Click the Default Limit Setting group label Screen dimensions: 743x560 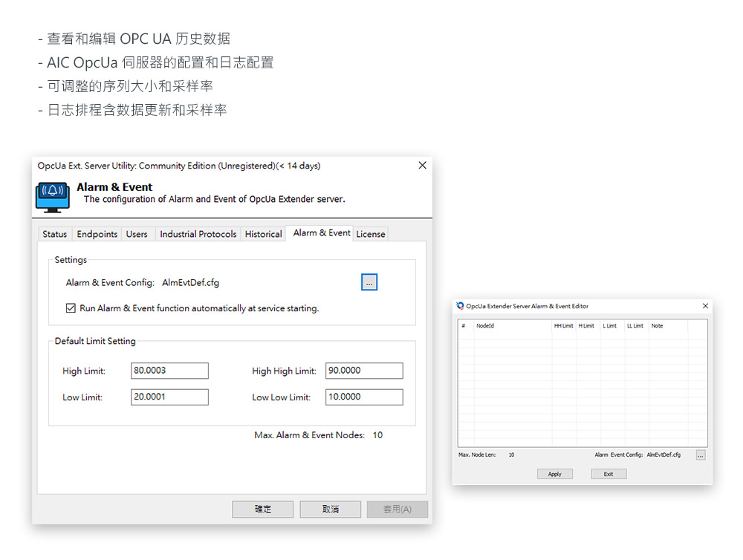tap(95, 341)
